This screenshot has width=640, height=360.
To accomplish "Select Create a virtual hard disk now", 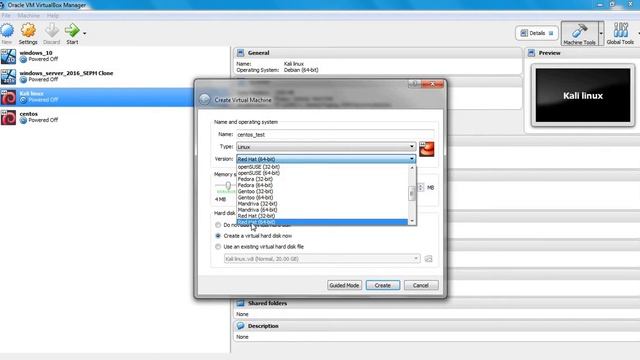I will 218,236.
